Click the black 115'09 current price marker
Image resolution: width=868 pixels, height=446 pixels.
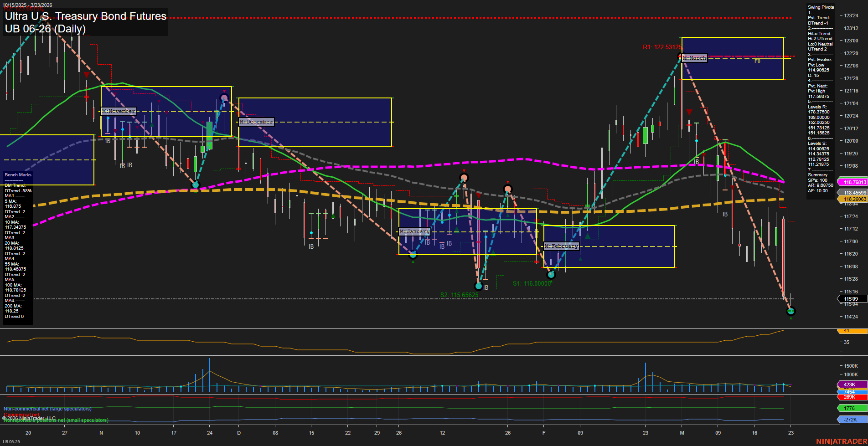852,299
